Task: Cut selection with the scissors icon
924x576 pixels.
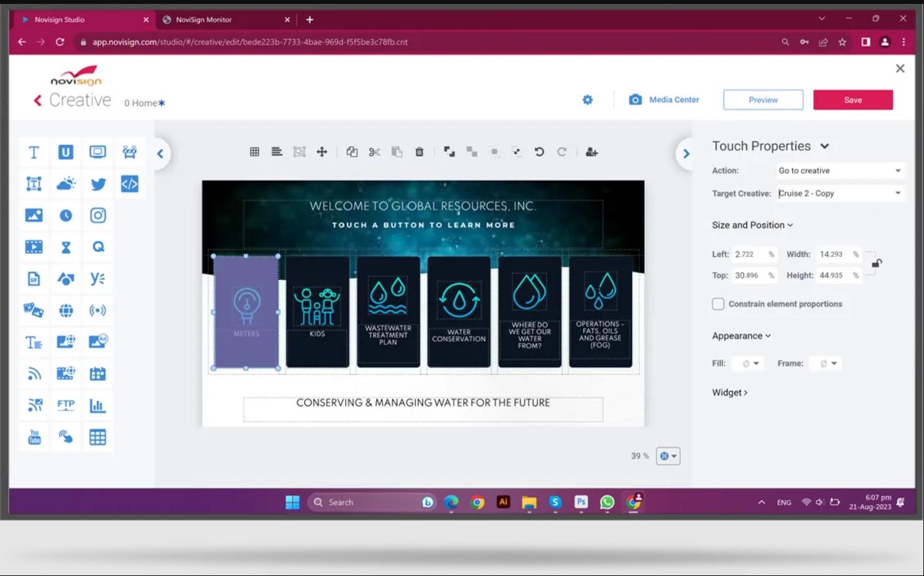Action: 374,152
